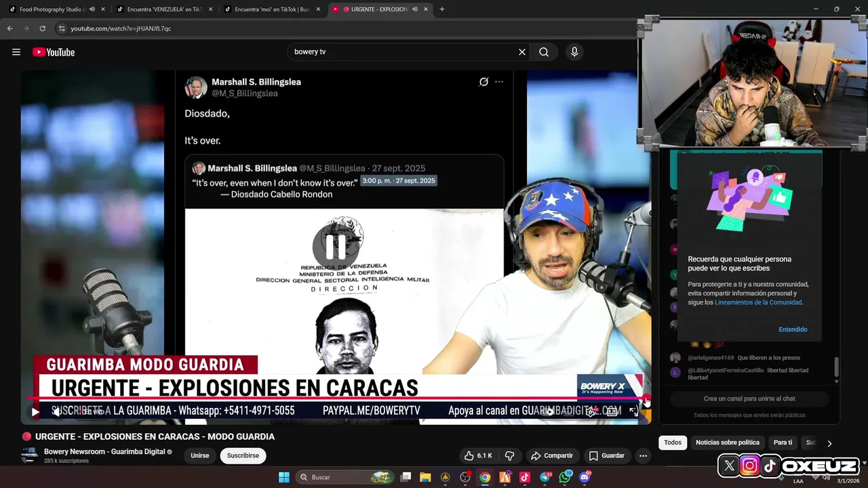This screenshot has height=488, width=868.
Task: Open File Explorer from the taskbar
Action: tap(425, 477)
